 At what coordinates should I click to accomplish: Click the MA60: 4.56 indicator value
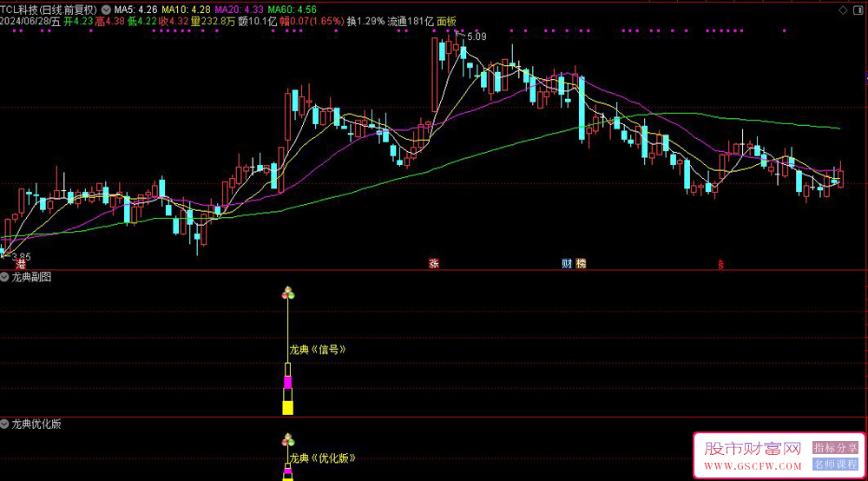pos(293,10)
